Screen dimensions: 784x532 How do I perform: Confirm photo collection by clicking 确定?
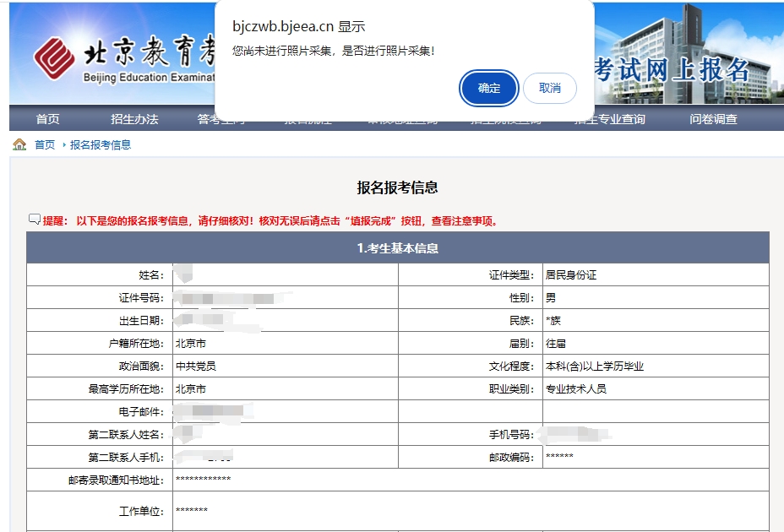tap(488, 88)
